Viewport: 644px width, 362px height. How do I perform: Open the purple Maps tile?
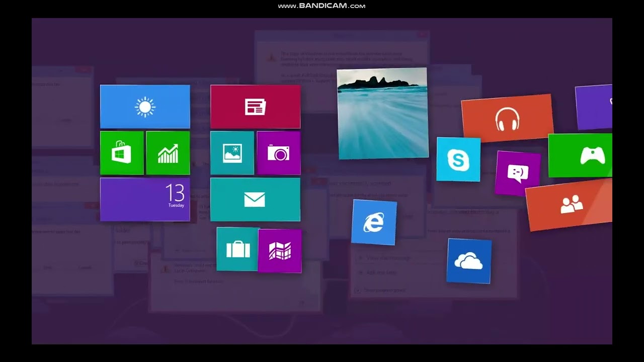(280, 251)
